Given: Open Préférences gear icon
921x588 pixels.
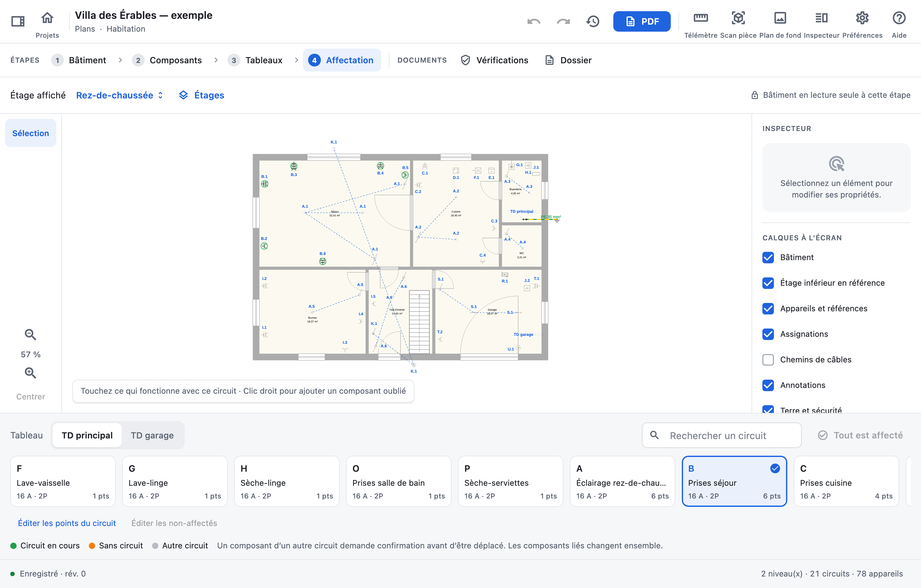Looking at the screenshot, I should tap(862, 18).
